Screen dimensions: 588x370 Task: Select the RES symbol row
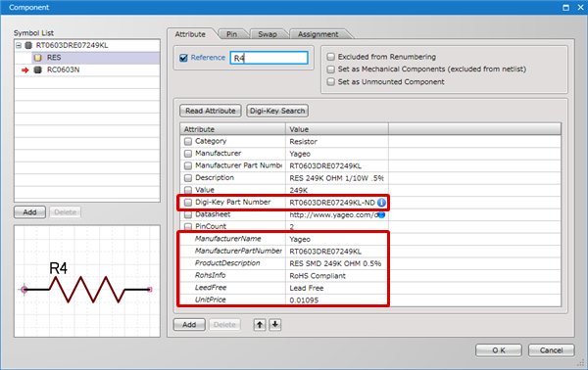click(x=87, y=58)
